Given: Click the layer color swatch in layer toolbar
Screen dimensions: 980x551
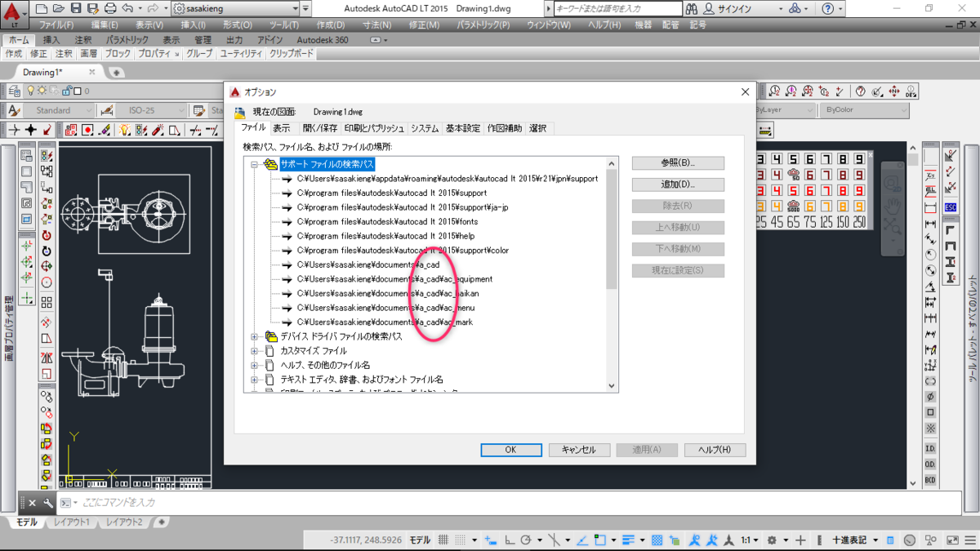Looking at the screenshot, I should 77,91.
